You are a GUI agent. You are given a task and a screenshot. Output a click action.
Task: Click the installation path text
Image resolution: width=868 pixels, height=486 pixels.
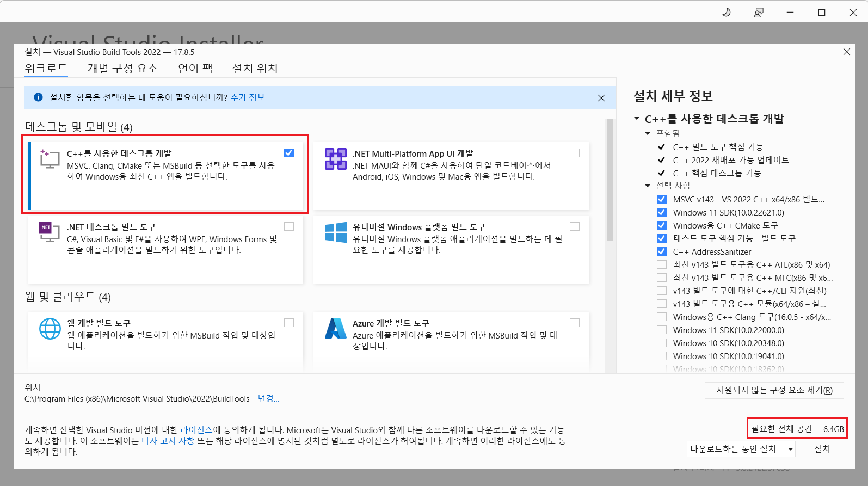137,399
